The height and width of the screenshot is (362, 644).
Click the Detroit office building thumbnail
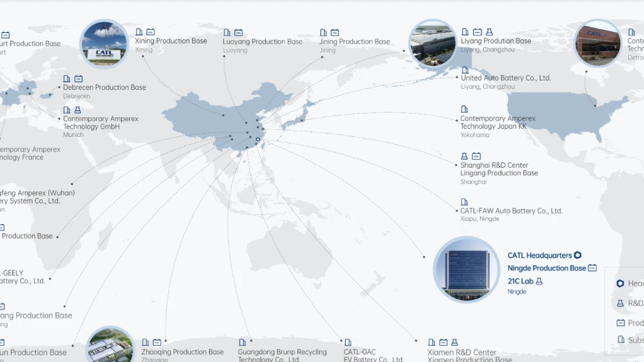point(598,44)
